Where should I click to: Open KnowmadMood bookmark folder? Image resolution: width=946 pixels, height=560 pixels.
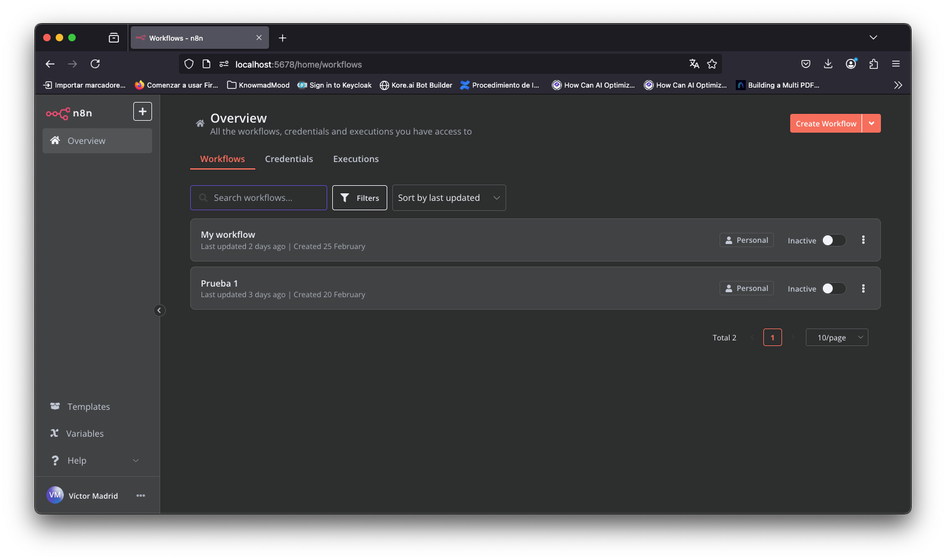pyautogui.click(x=258, y=85)
